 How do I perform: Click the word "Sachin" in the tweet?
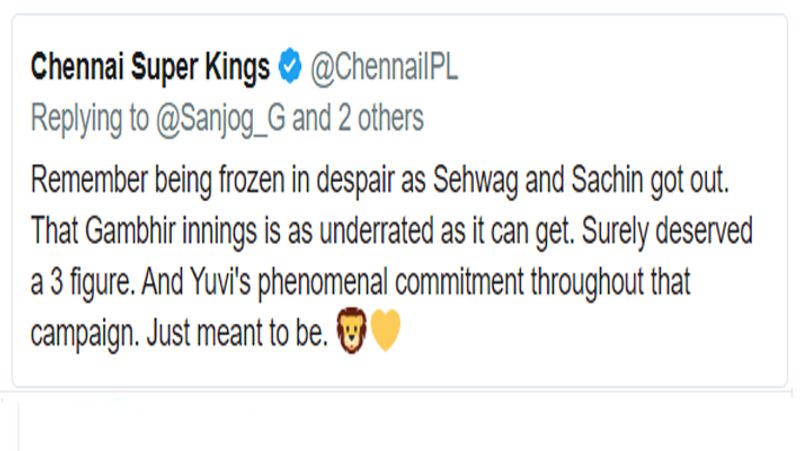point(607,180)
